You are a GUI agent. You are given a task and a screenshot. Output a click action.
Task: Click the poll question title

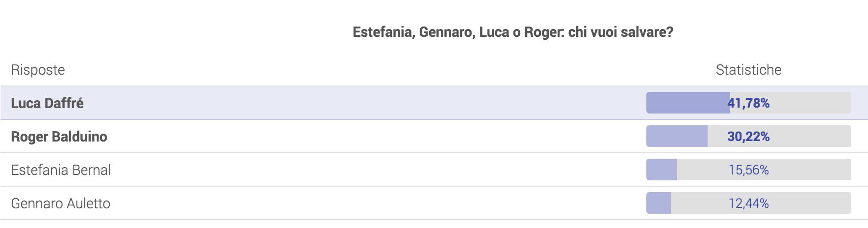point(513,32)
